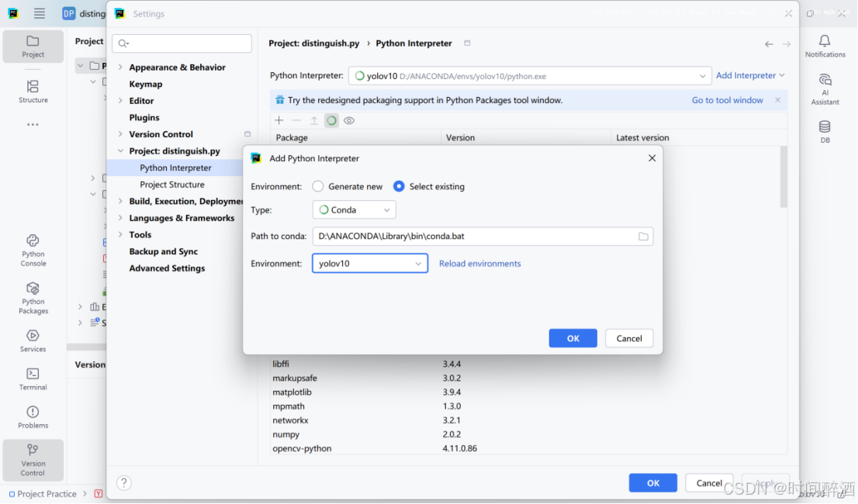Expand Appearance & Behavior settings
The width and height of the screenshot is (858, 504).
pos(120,67)
